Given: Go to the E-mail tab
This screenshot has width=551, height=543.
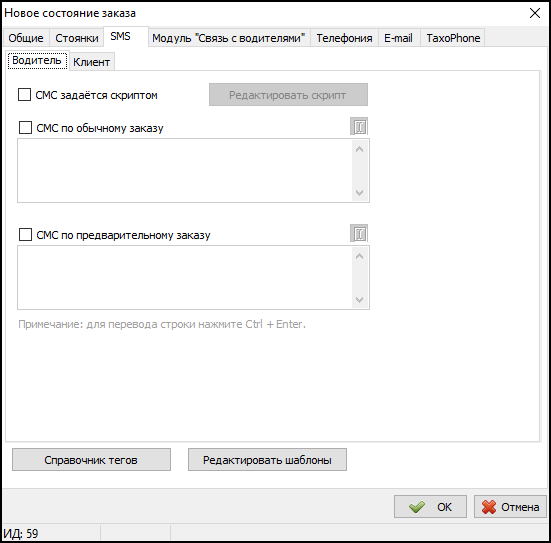Looking at the screenshot, I should click(x=398, y=38).
